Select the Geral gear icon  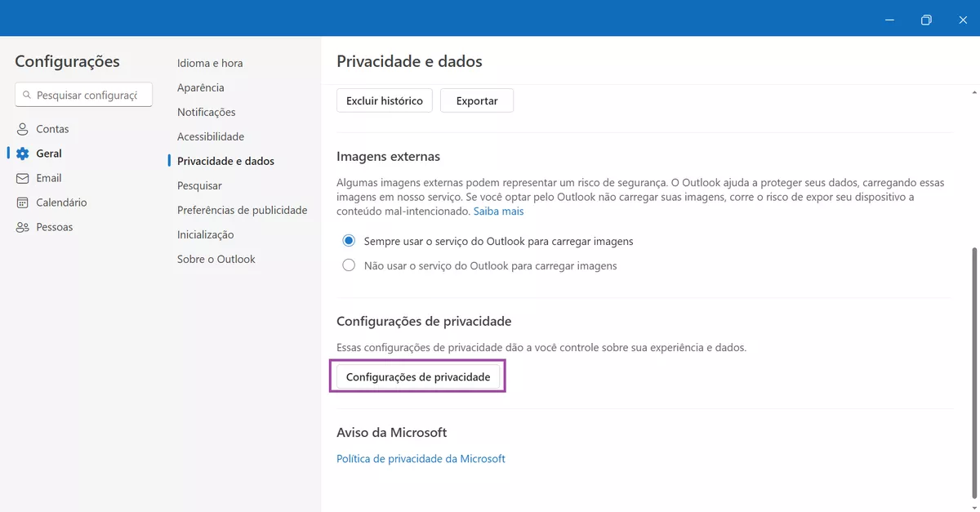click(x=22, y=153)
